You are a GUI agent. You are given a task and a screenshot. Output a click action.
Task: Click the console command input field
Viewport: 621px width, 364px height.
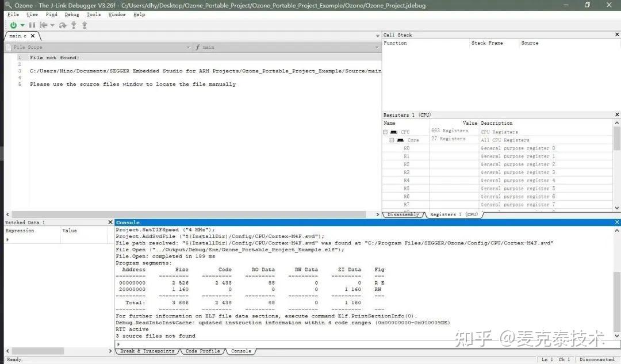(x=365, y=344)
